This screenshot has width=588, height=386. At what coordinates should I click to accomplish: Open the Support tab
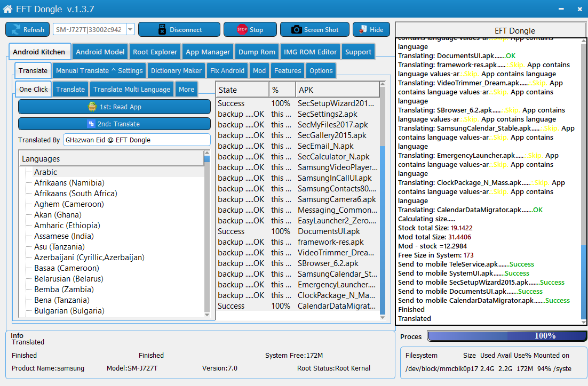click(x=358, y=52)
